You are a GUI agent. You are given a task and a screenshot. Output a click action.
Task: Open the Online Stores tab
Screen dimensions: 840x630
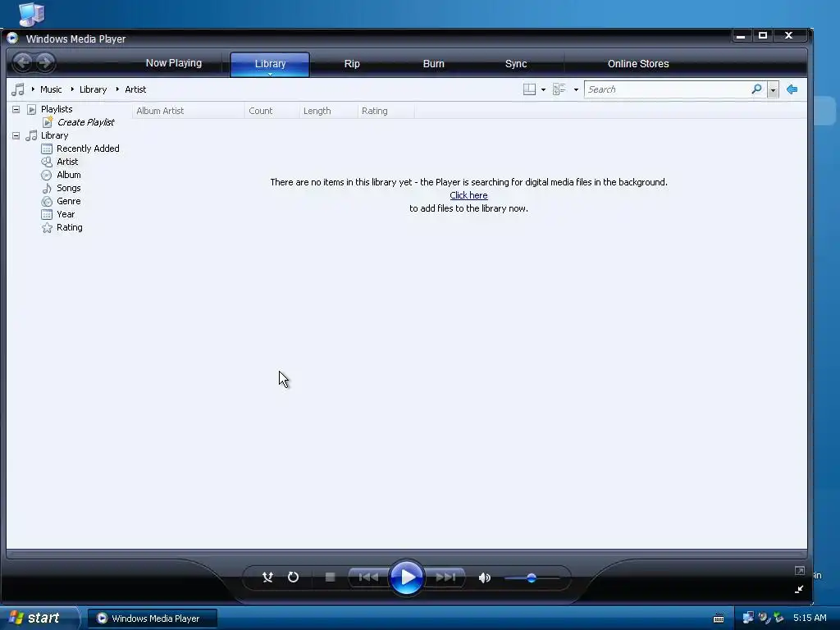pyautogui.click(x=638, y=64)
